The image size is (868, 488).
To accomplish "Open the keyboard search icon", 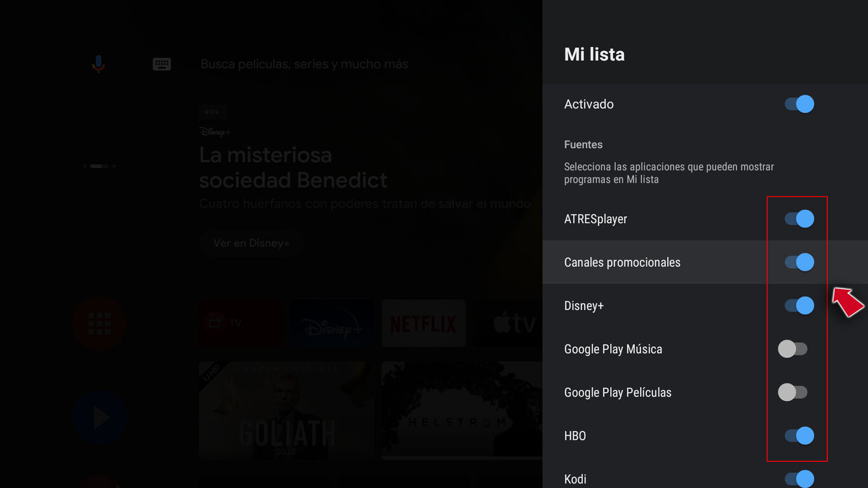I will [x=162, y=64].
